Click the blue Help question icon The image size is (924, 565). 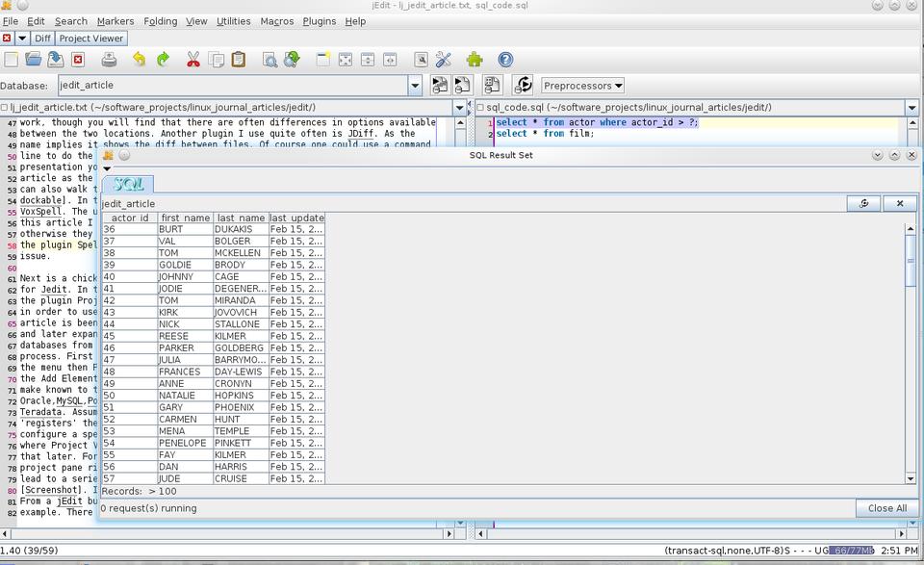(x=505, y=60)
